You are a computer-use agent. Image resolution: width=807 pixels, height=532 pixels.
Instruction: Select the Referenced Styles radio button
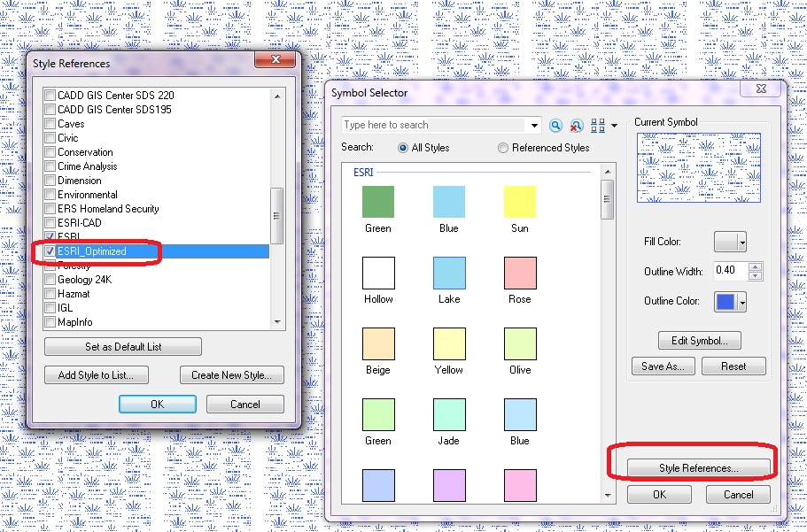click(503, 148)
